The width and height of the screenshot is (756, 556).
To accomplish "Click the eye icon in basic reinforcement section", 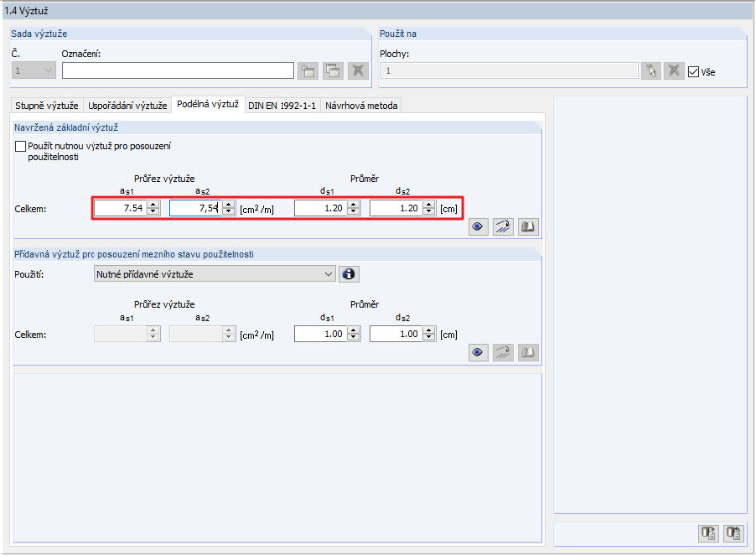I will 477,227.
